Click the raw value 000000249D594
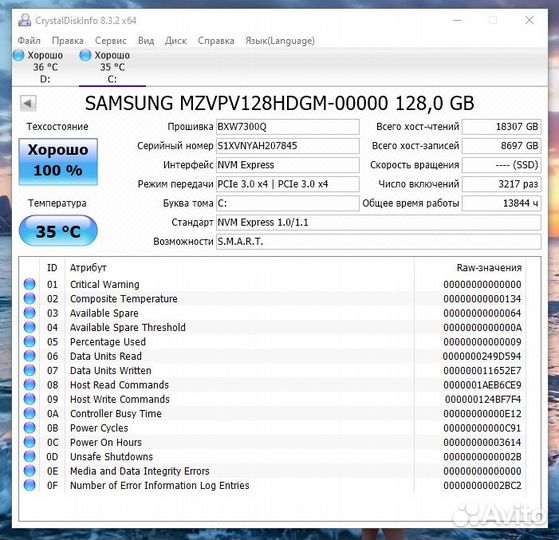The image size is (559, 540). pyautogui.click(x=482, y=356)
